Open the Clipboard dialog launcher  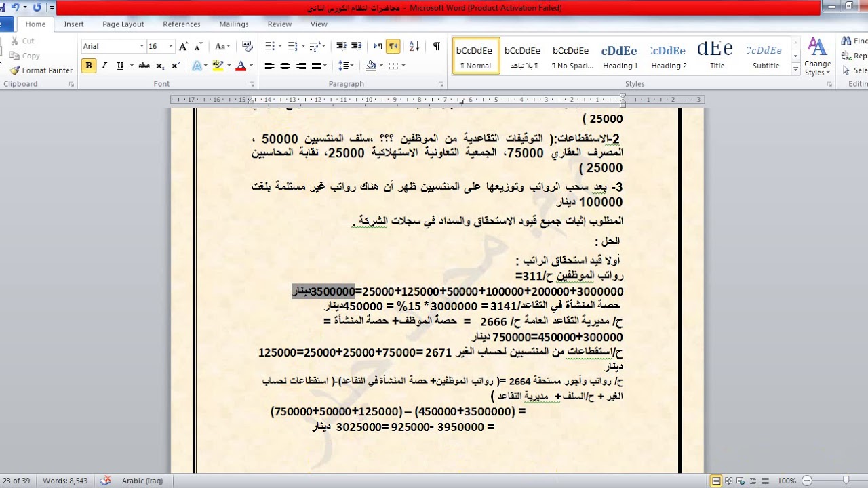coord(71,84)
